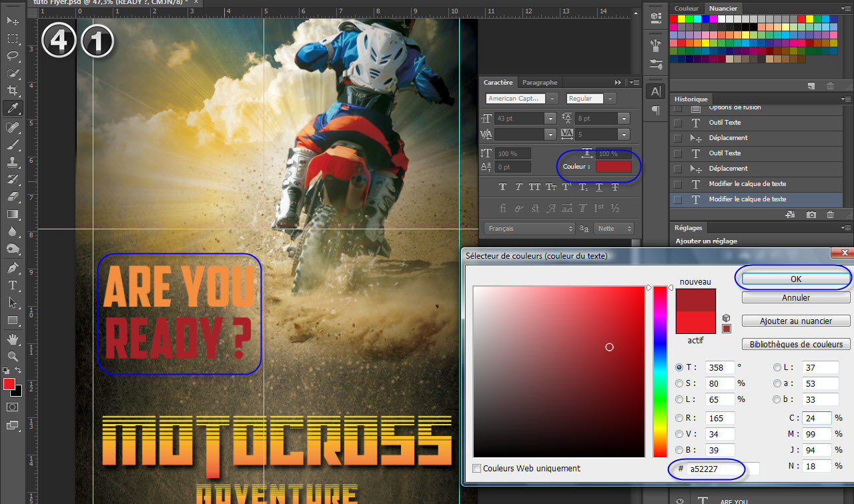
Task: Select the Rectangle shape tool
Action: pos(13,320)
